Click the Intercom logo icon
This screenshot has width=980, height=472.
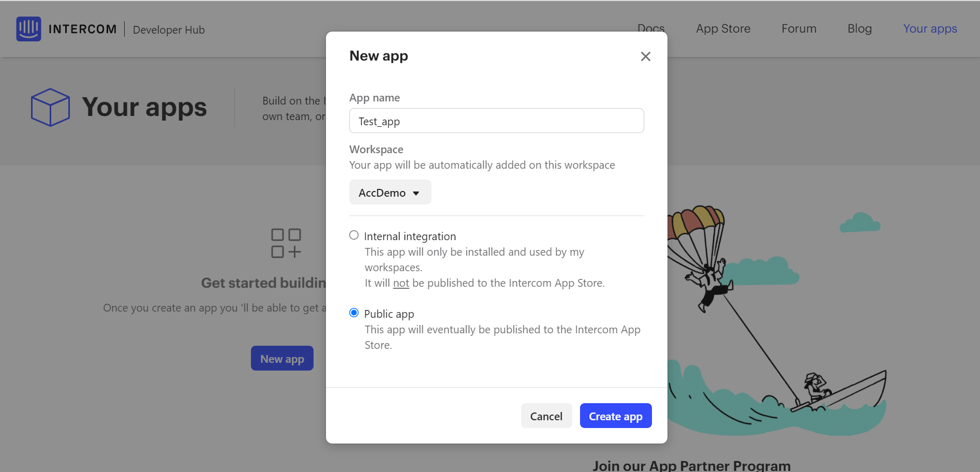[x=28, y=29]
